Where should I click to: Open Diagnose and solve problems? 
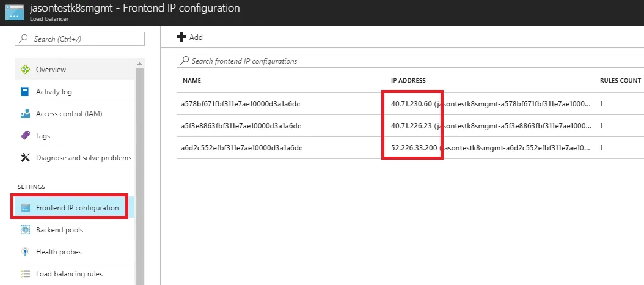tap(75, 158)
